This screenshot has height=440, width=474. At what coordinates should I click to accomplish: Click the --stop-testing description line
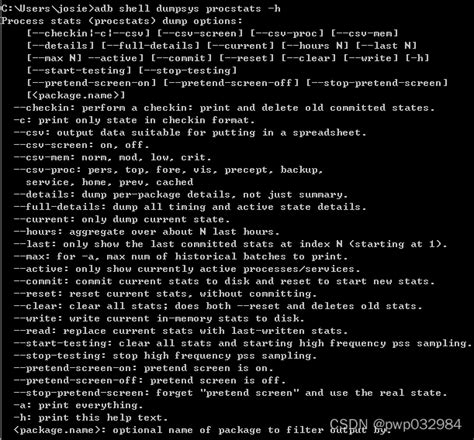tap(165, 356)
